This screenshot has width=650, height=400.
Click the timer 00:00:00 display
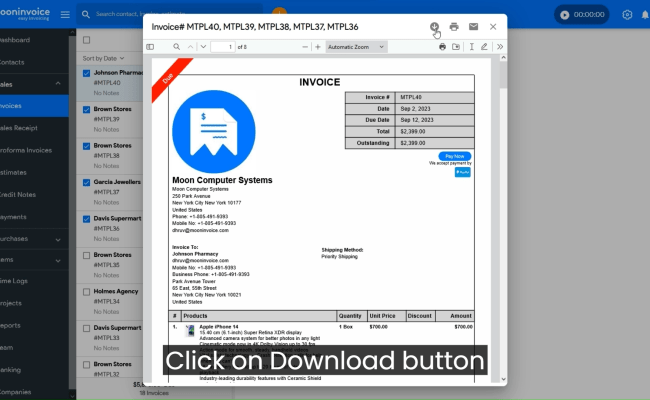pos(589,15)
